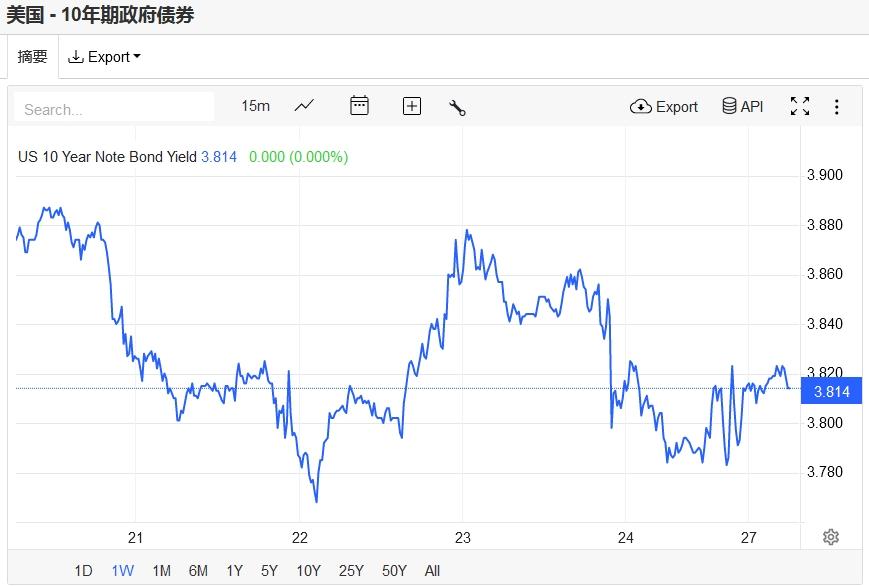Viewport: 869px width, 586px height.
Task: Select the 摘要 tab
Action: (33, 57)
